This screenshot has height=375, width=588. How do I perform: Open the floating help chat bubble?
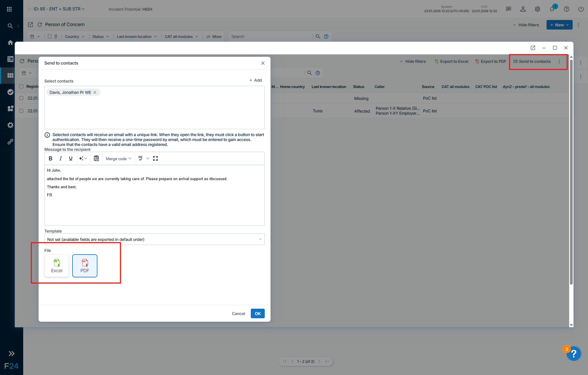point(574,354)
